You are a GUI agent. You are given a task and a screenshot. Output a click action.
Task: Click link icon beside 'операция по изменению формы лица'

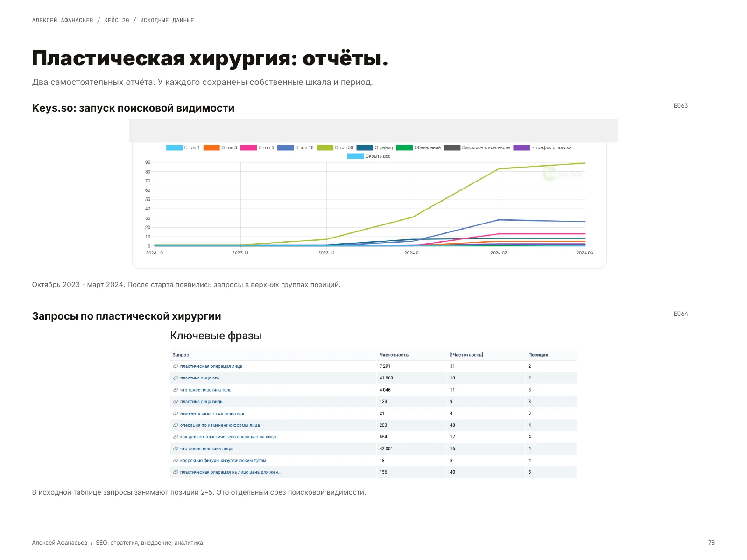pos(176,425)
